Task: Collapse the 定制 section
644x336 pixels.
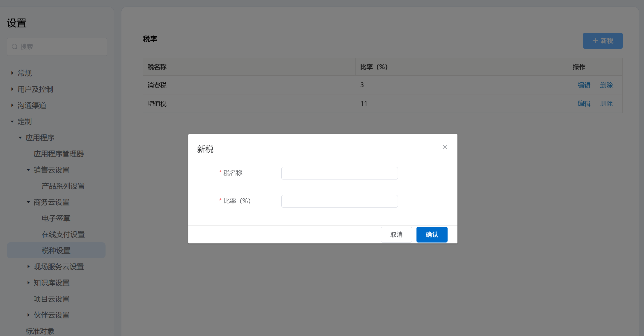Action: coord(12,122)
